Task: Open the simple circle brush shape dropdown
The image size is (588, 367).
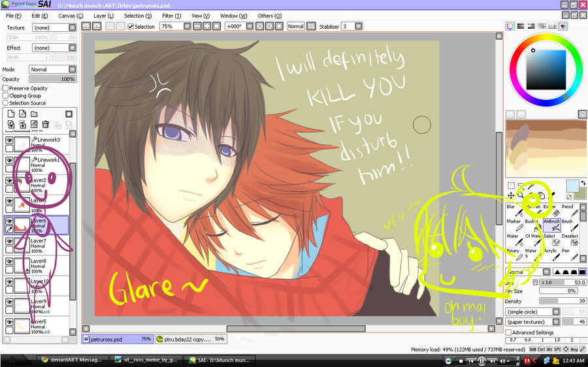Action: [x=532, y=311]
